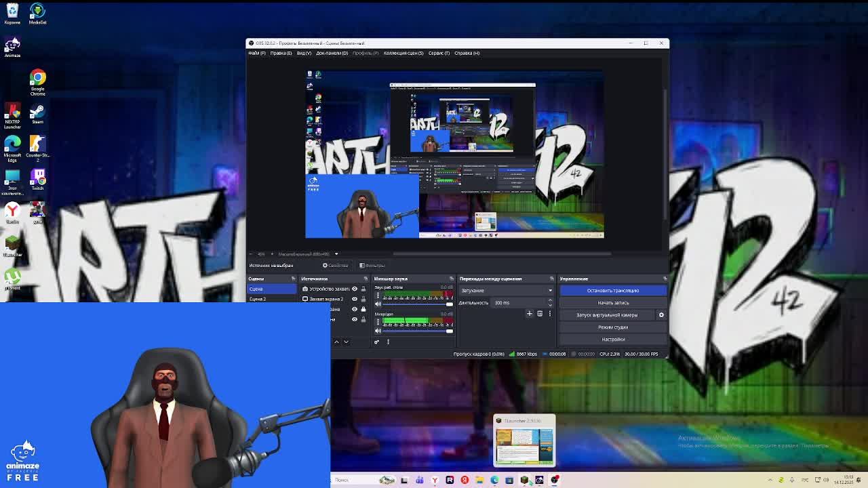
Task: Add a new scene transition
Action: (x=530, y=314)
